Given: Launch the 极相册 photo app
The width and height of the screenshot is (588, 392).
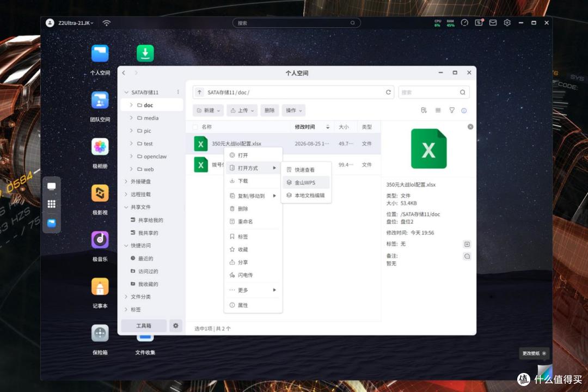Looking at the screenshot, I should 100,146.
